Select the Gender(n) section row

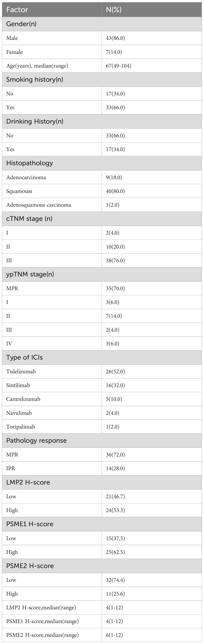pos(21,24)
